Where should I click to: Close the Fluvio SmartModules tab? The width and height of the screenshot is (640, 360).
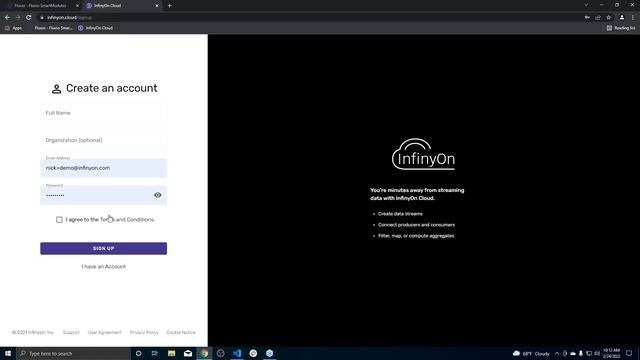click(x=77, y=6)
